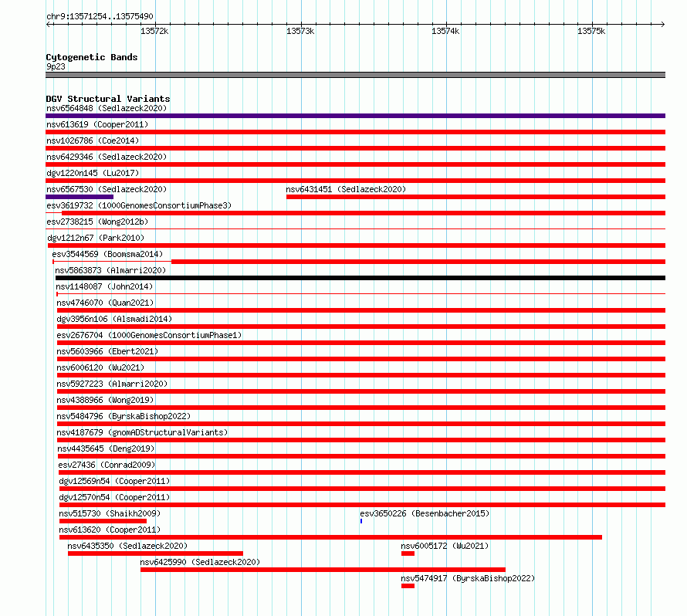Click the small red nsv5474917 bar
This screenshot has height=616, width=687.
tap(408, 586)
